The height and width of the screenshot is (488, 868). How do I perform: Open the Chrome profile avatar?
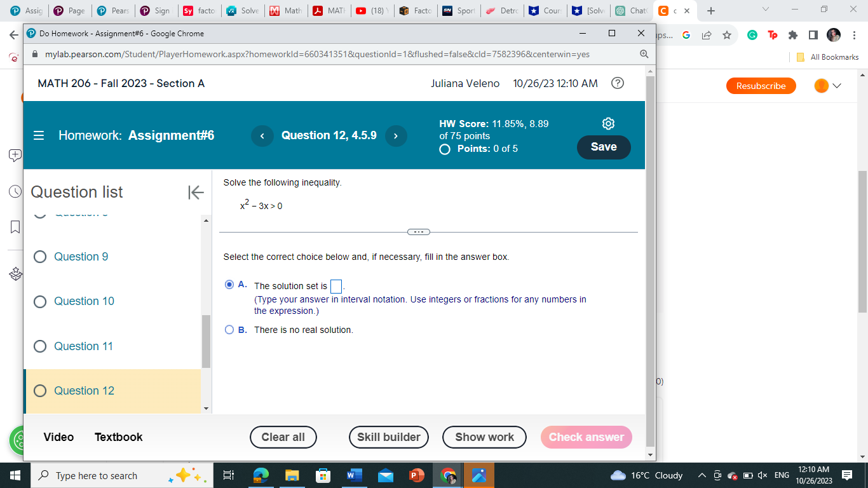834,36
